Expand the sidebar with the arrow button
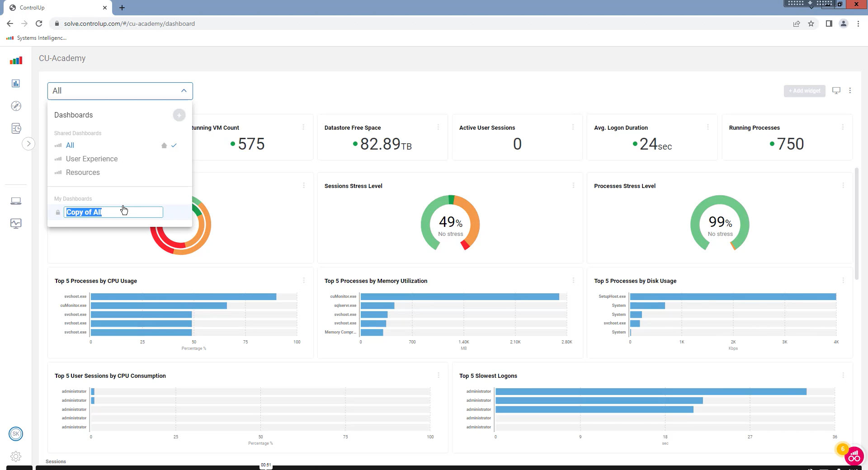The height and width of the screenshot is (470, 868). 28,144
